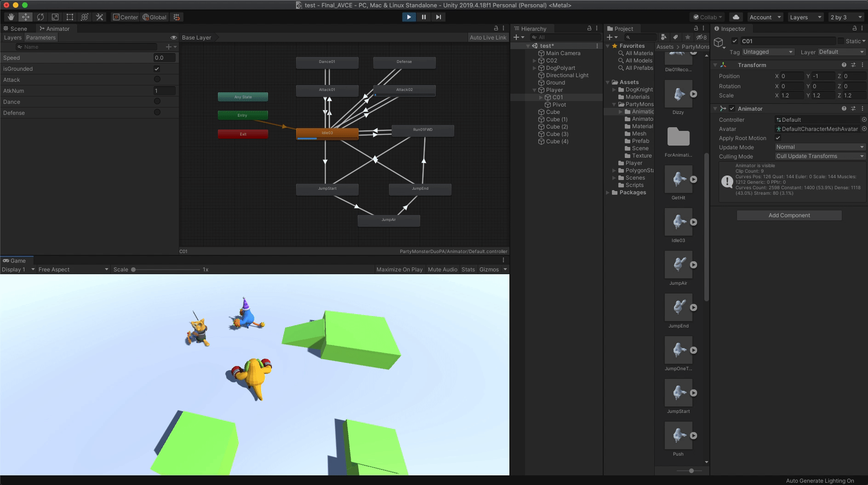Click Maximize On Play

(x=400, y=270)
